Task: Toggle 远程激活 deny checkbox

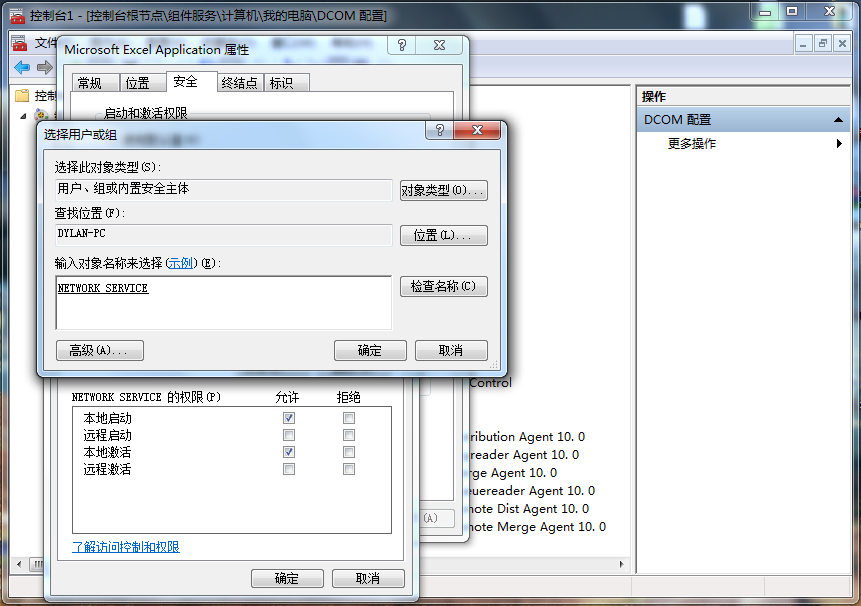Action: (x=349, y=469)
